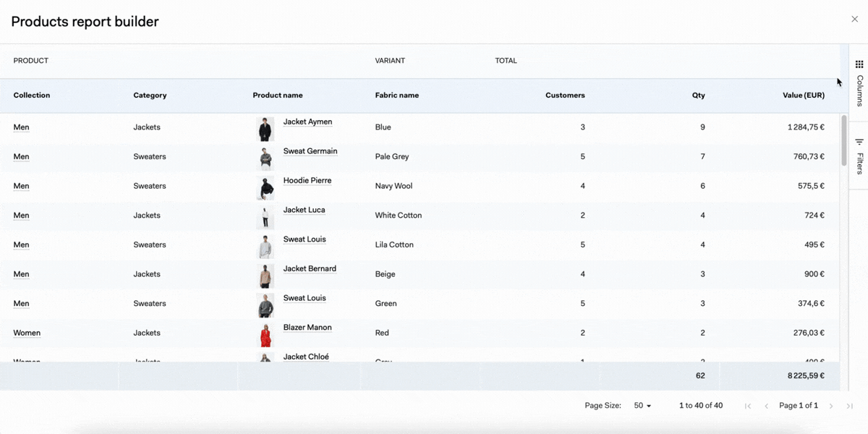Image resolution: width=868 pixels, height=434 pixels.
Task: Open the Filters side panel
Action: tap(859, 156)
